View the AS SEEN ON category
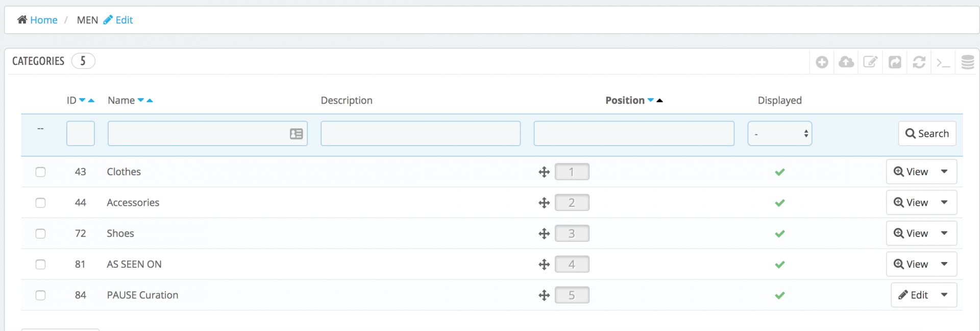The height and width of the screenshot is (331, 980). pyautogui.click(x=911, y=264)
